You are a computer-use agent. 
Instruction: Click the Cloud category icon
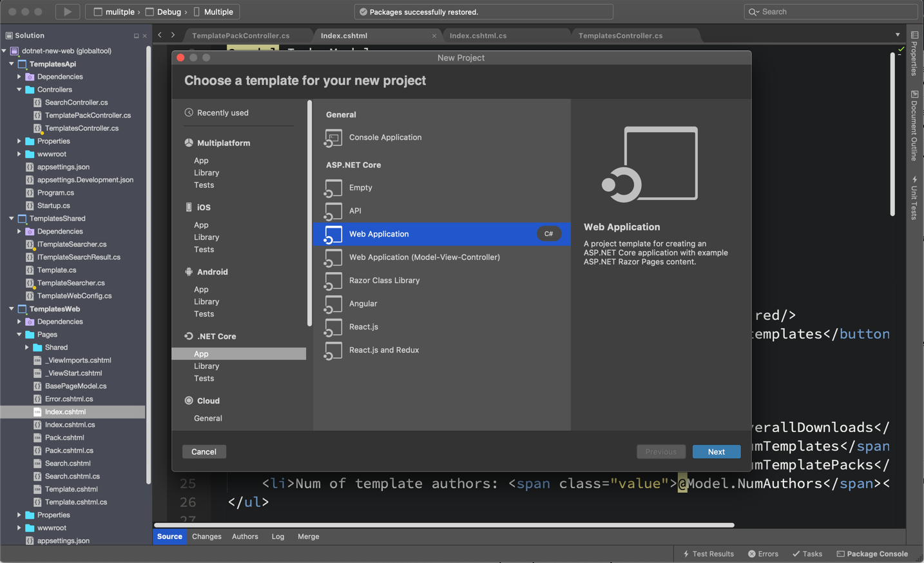point(189,400)
